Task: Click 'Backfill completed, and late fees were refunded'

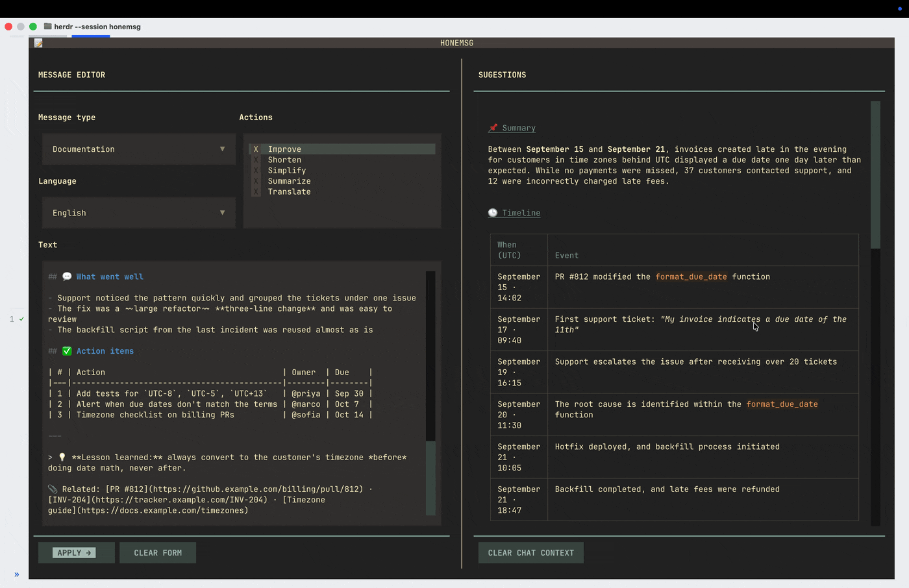Action: pyautogui.click(x=667, y=489)
